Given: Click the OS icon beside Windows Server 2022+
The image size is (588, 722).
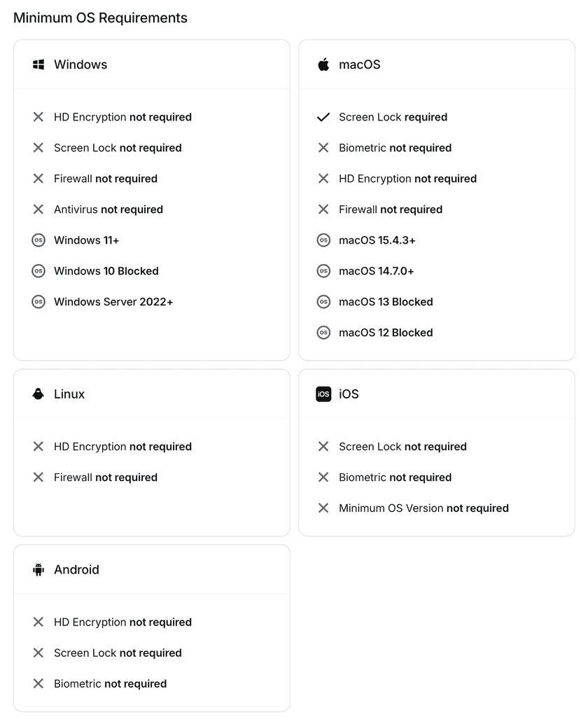Looking at the screenshot, I should (x=38, y=302).
